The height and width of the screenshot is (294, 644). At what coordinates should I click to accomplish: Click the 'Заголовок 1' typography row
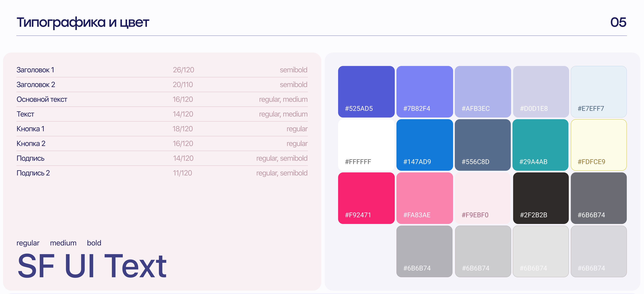(35, 70)
